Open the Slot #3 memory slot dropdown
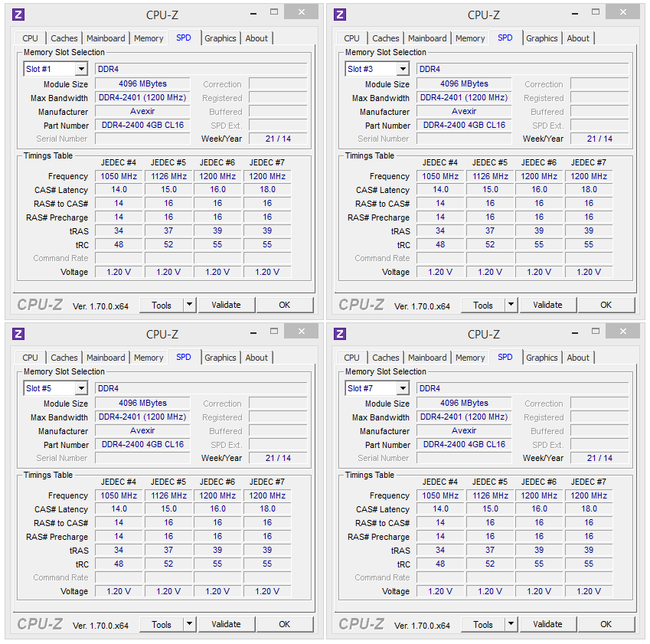Screen dimensions: 650x644 (403, 69)
